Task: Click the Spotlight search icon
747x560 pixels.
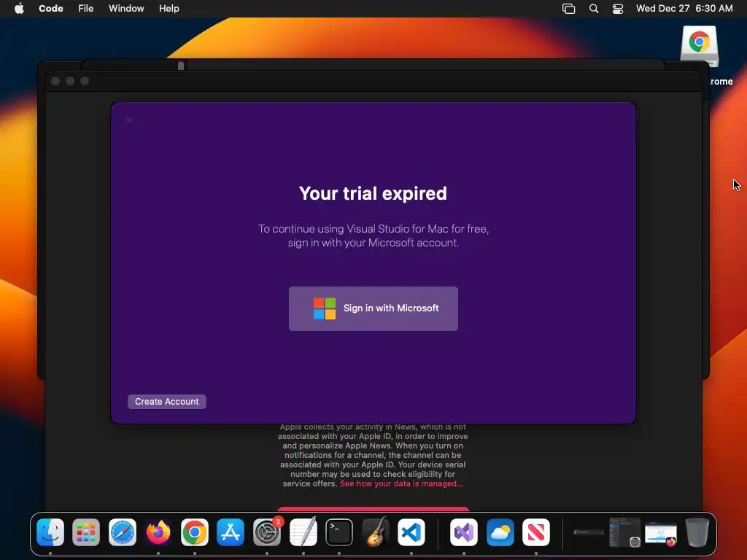Action: [594, 9]
